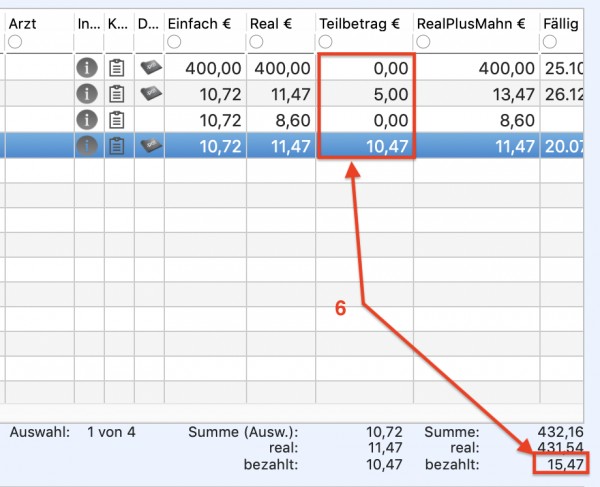The width and height of the screenshot is (600, 487).
Task: Click info icon in the 400,00 row
Action: point(87,68)
